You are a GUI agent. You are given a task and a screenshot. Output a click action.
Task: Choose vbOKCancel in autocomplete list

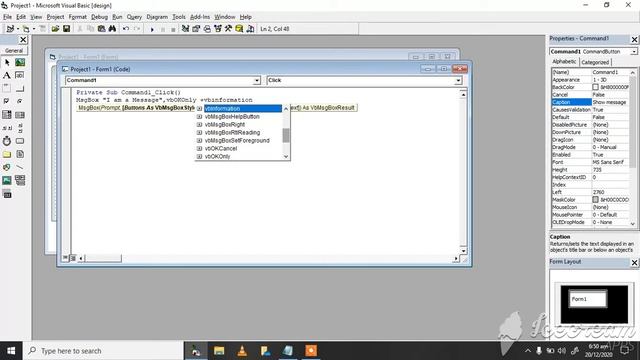[239, 148]
